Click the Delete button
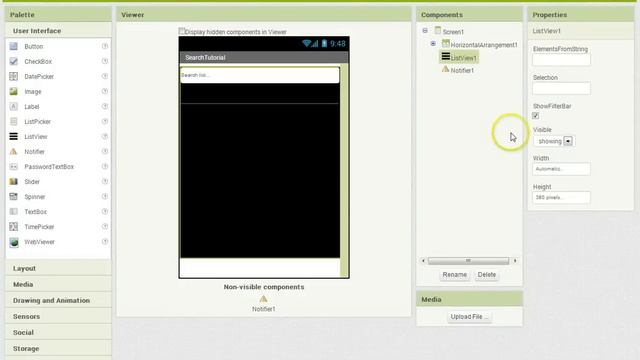The image size is (640, 360). (487, 275)
